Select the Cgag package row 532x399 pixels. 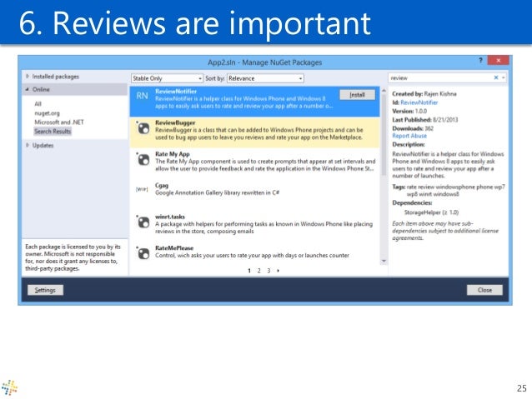pos(254,194)
